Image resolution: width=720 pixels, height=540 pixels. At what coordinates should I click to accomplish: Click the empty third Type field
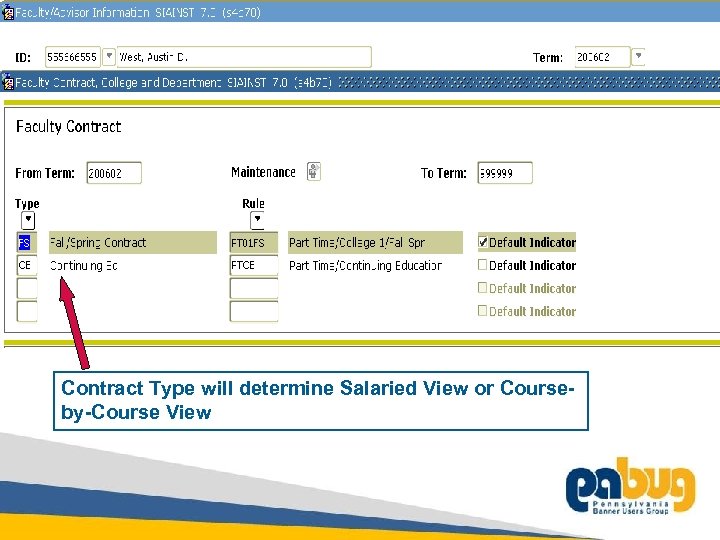[26, 288]
